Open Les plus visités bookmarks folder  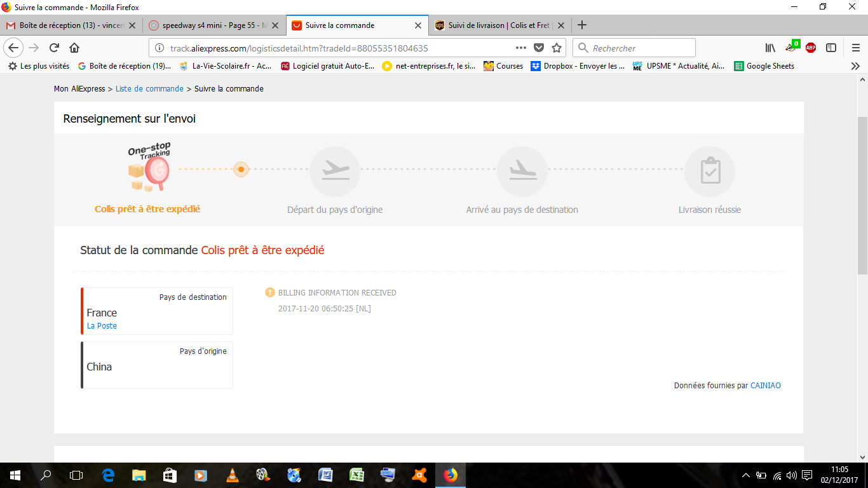pos(39,66)
